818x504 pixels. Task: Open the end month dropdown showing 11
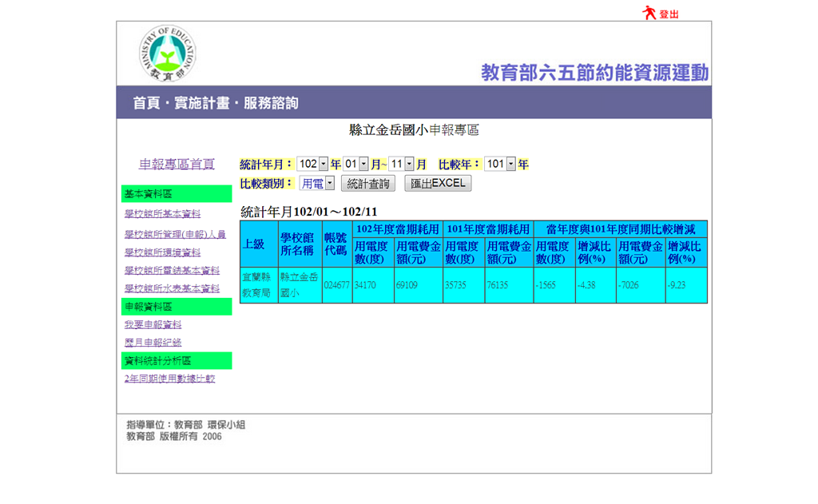(x=401, y=165)
